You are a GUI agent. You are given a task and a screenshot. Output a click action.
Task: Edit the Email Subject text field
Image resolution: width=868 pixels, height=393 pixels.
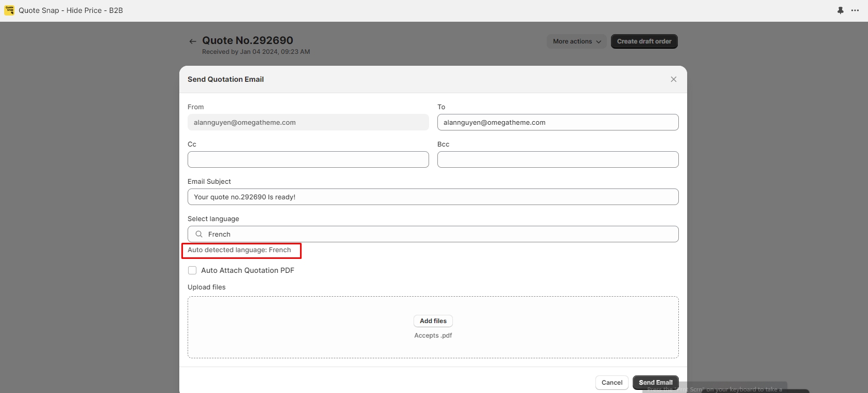433,197
